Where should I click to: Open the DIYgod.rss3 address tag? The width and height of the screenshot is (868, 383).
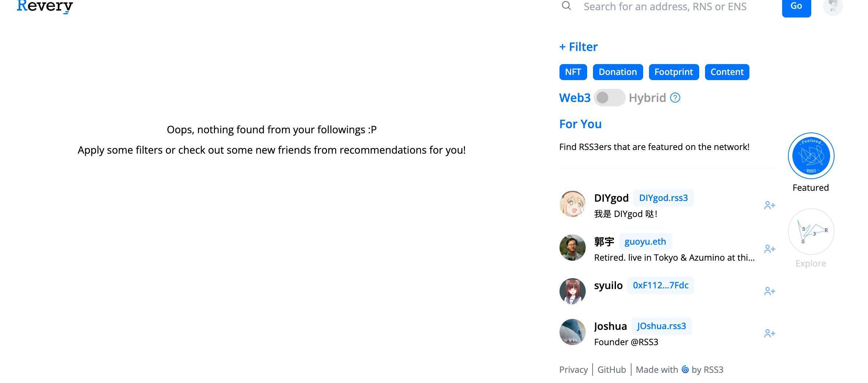click(663, 198)
